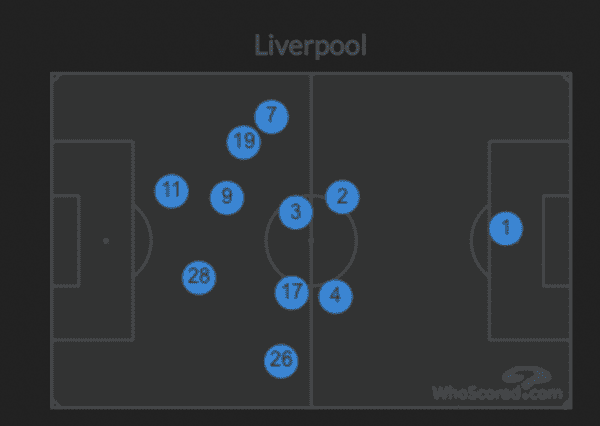Click the left penalty arc
The image size is (600, 426).
tap(143, 241)
